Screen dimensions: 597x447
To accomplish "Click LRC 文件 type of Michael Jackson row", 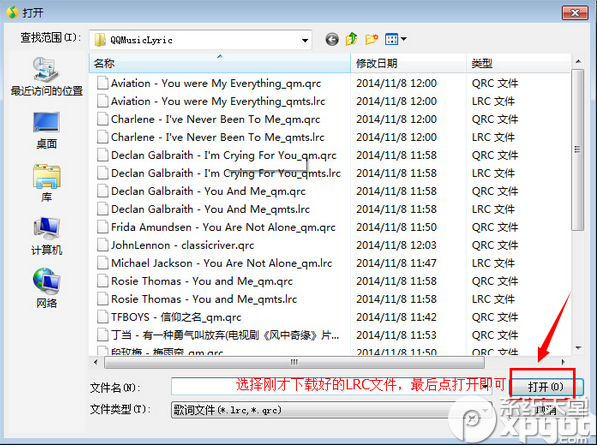I will [x=493, y=263].
